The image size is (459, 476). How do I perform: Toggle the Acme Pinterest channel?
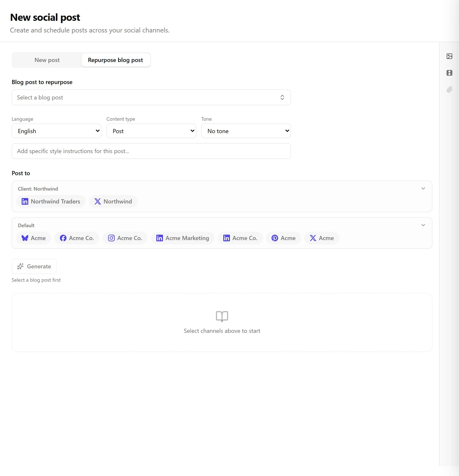[x=284, y=238]
